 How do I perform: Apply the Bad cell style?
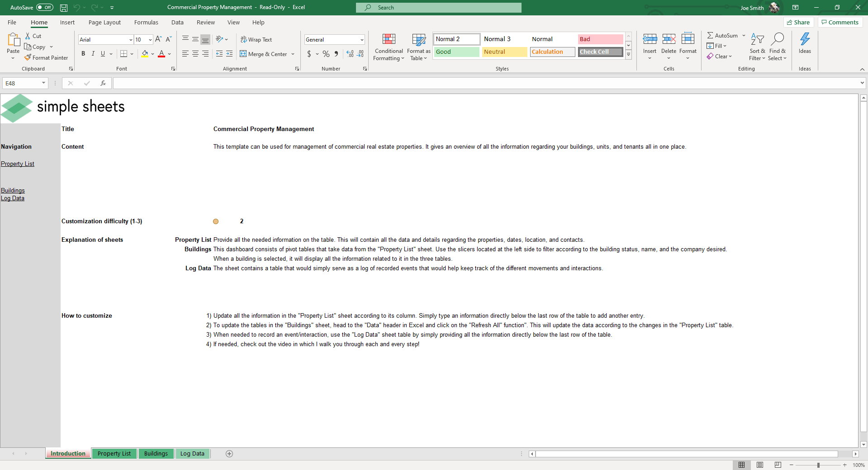tap(600, 39)
